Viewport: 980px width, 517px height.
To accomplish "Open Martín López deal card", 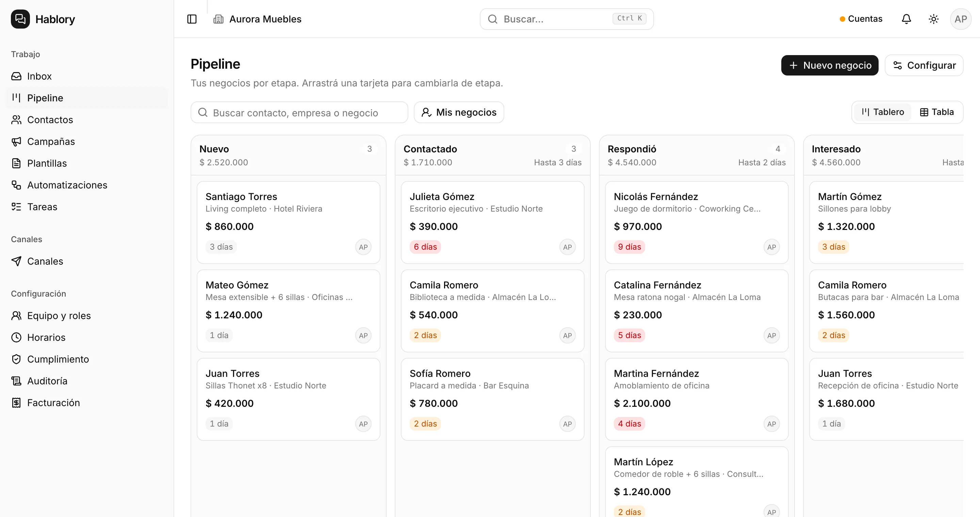I will click(x=697, y=482).
